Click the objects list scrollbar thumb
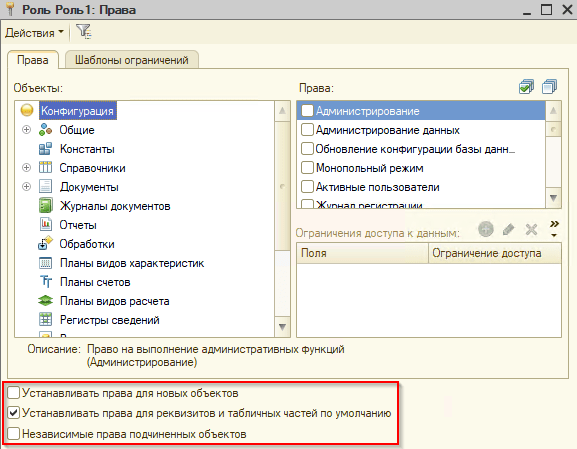The width and height of the screenshot is (577, 449). point(282,186)
